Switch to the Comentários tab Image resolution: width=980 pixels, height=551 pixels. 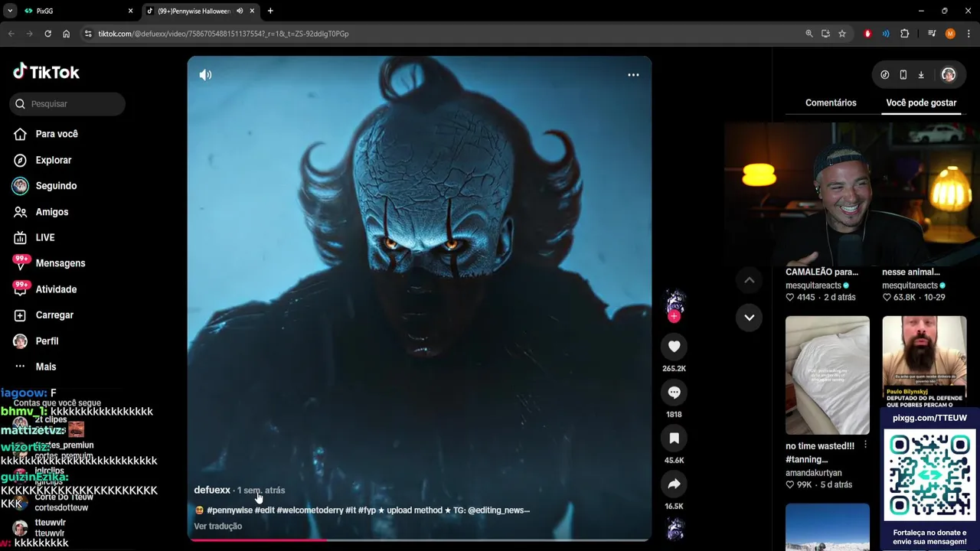831,103
